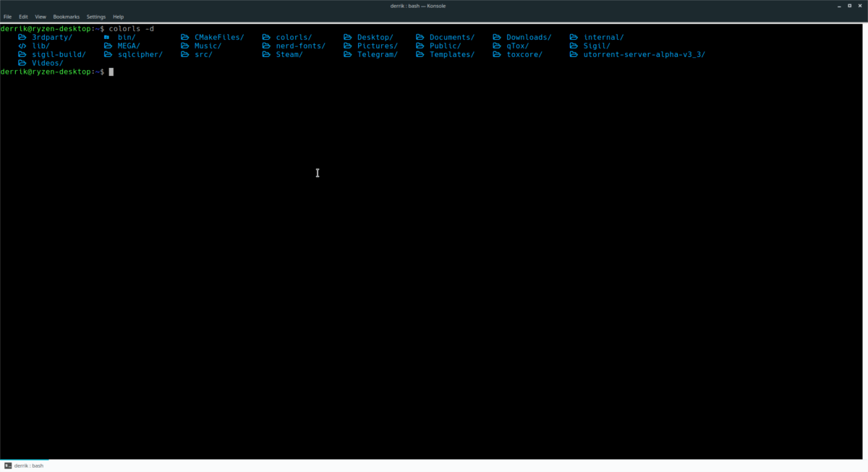Click the 'folder icon beside utorrent-server-alpha-v3_3/
This screenshot has width=868, height=472.
[x=574, y=54]
